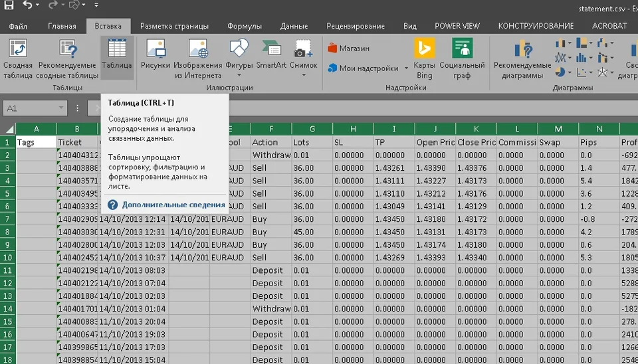Undo the last action
638x364 pixels.
(x=27, y=5)
